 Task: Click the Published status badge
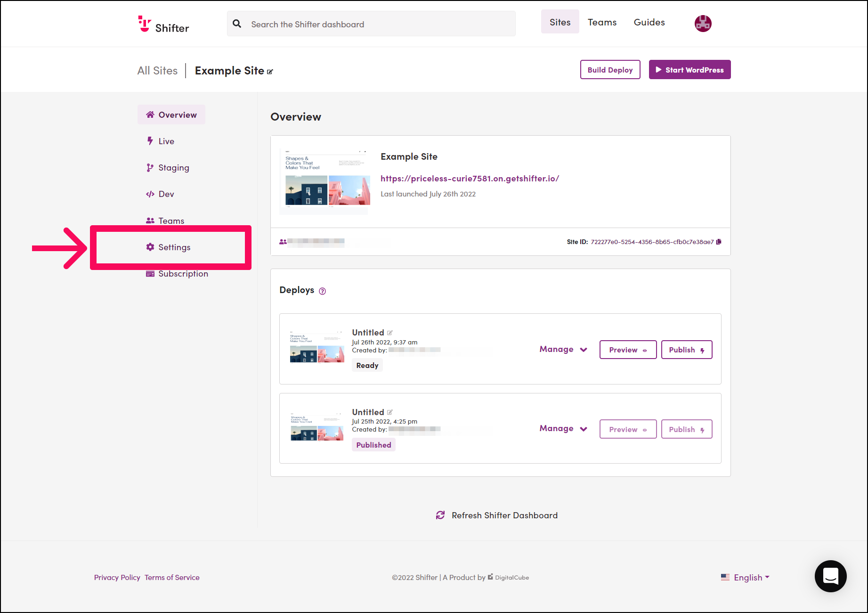pyautogui.click(x=373, y=445)
